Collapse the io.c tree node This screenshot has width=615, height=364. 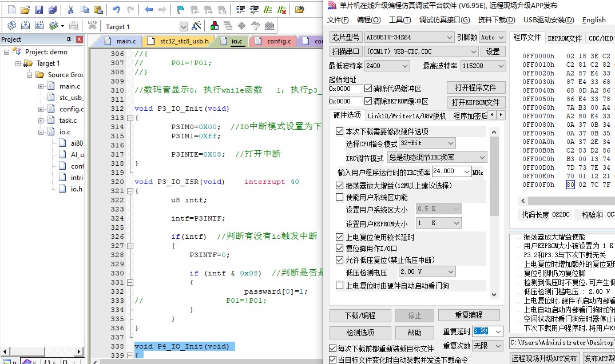pos(41,132)
